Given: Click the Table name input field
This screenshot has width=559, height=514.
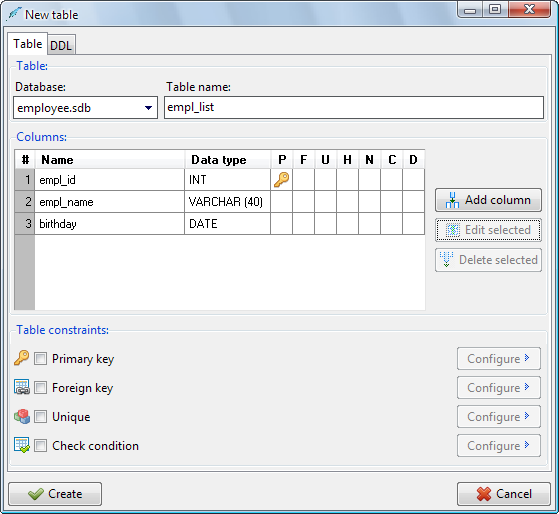Looking at the screenshot, I should pyautogui.click(x=354, y=107).
